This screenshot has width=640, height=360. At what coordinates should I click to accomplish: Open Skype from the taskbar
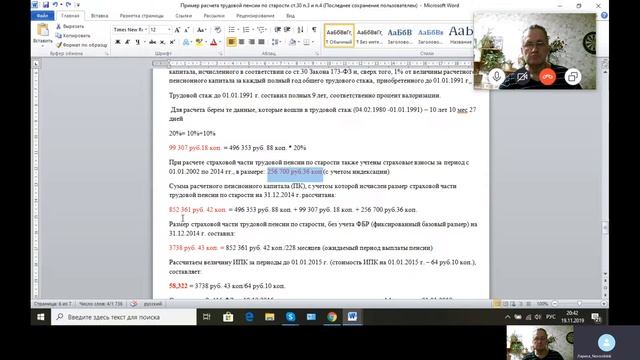pyautogui.click(x=290, y=317)
